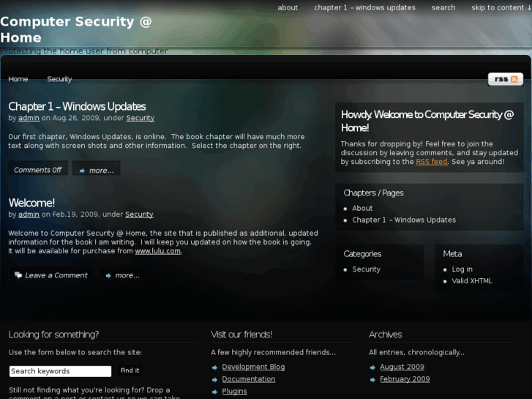Open February 2009 archive
This screenshot has height=399, width=532.
[405, 379]
